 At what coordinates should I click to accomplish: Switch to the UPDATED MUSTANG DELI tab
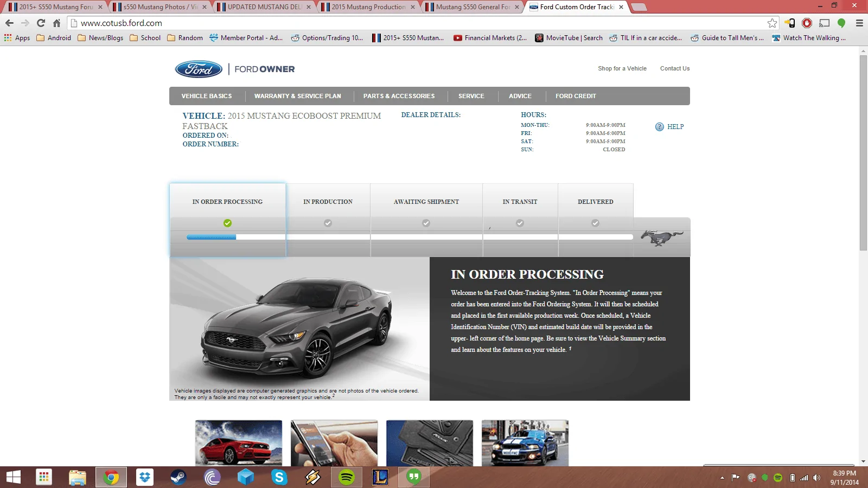(x=263, y=7)
